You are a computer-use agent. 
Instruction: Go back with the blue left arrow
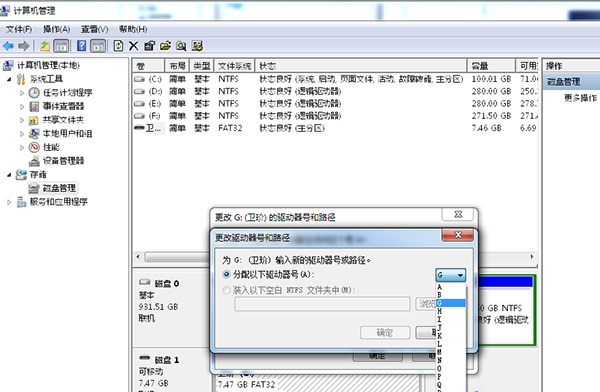click(8, 46)
